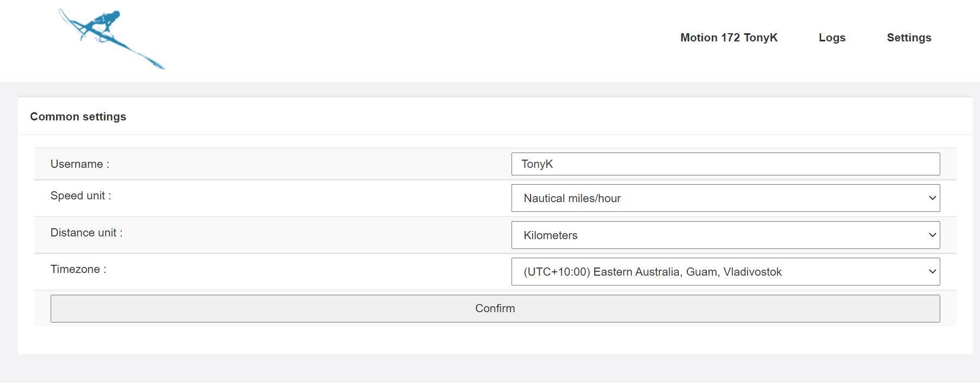Click the grey page background below the settings panel
The height and width of the screenshot is (383, 980).
click(x=490, y=368)
